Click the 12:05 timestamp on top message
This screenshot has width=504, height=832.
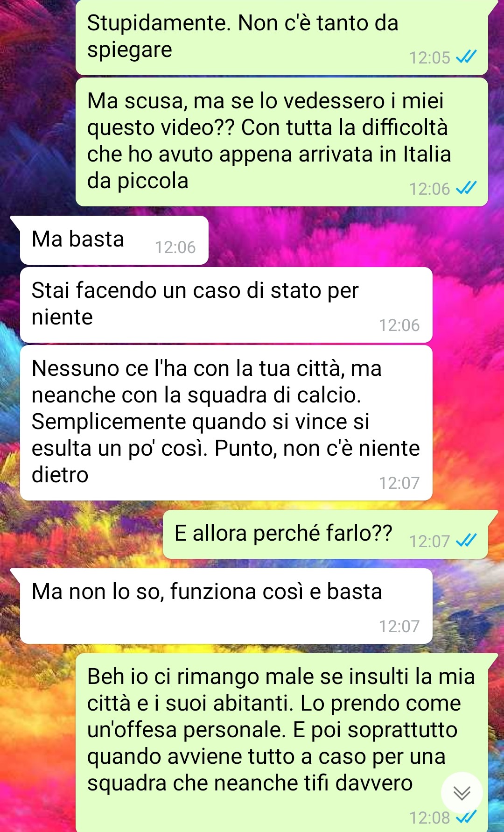tap(430, 57)
